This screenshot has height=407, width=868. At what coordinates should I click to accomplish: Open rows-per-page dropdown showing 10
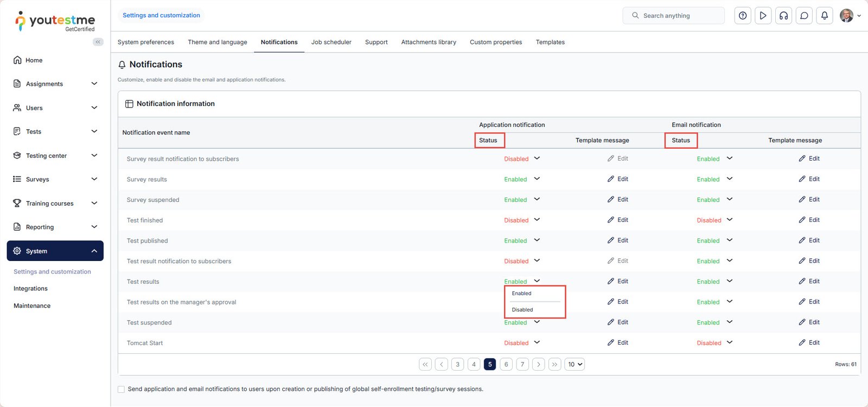[x=575, y=365]
